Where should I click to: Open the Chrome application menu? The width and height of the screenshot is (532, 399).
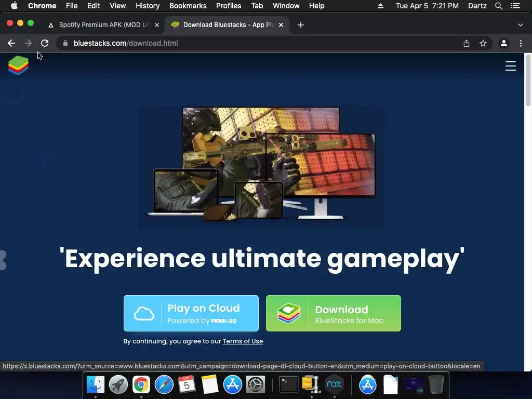[x=42, y=6]
